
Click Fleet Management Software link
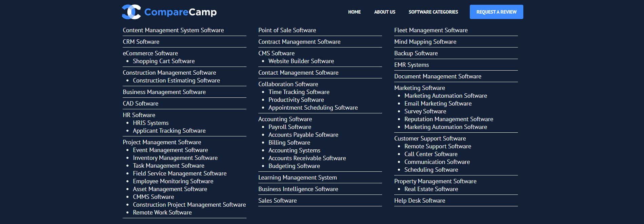click(430, 30)
